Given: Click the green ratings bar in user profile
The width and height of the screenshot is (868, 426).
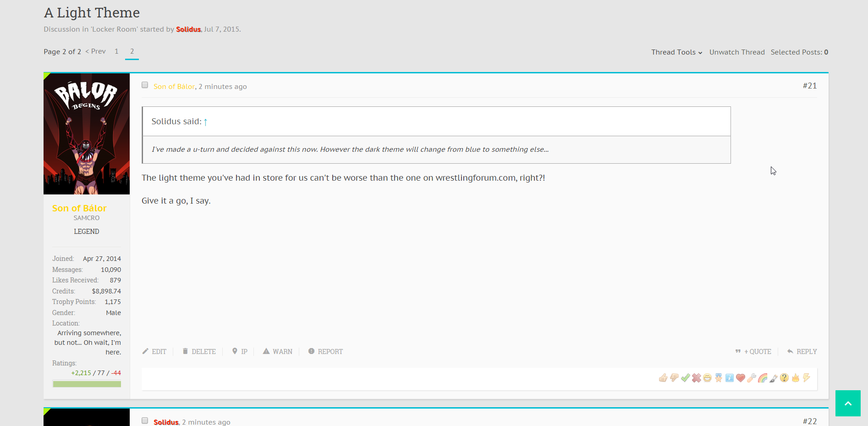Looking at the screenshot, I should (x=87, y=384).
